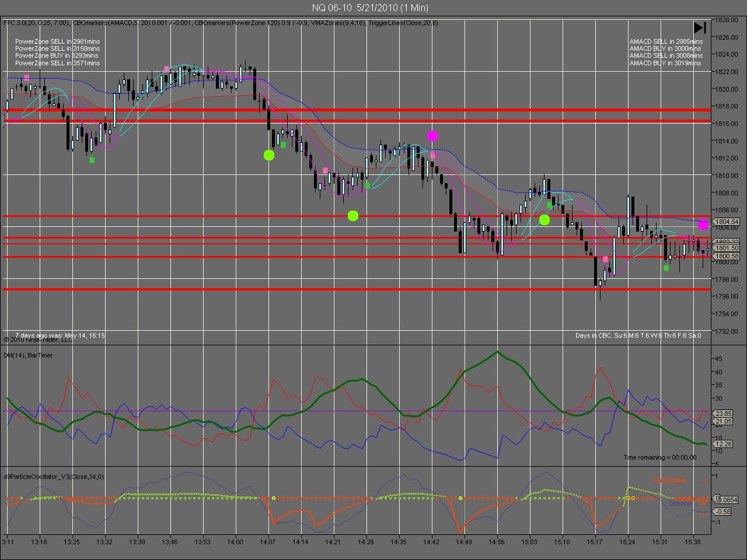Viewport: 747px width, 560px height.
Task: Click the 1796.00 price axis label
Action: [x=728, y=296]
